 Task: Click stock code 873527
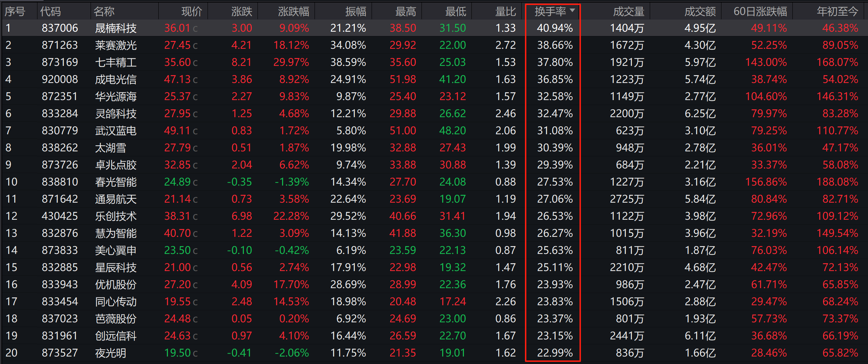60,353
